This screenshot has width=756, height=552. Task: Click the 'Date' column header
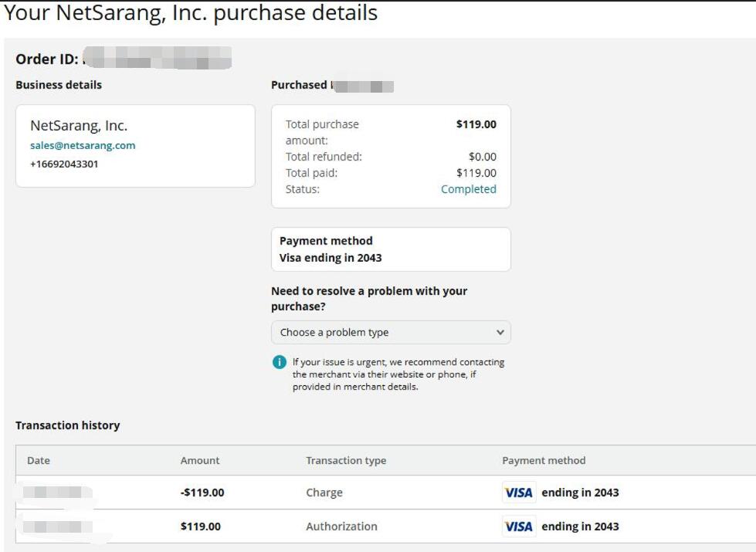click(x=39, y=460)
